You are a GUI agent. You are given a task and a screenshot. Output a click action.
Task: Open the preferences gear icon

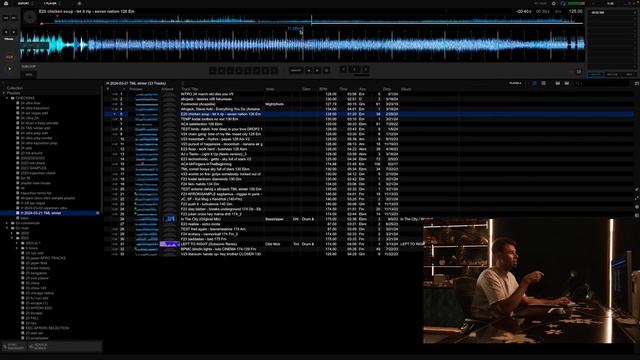pos(554,3)
